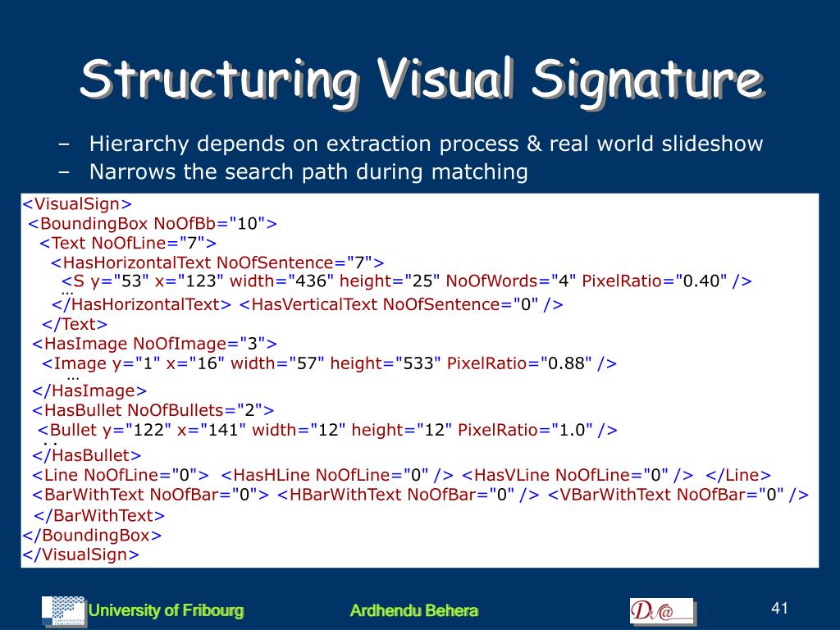Image resolution: width=840 pixels, height=630 pixels.
Task: Click the opening Line NoOfLine="0" tag
Action: 121,475
